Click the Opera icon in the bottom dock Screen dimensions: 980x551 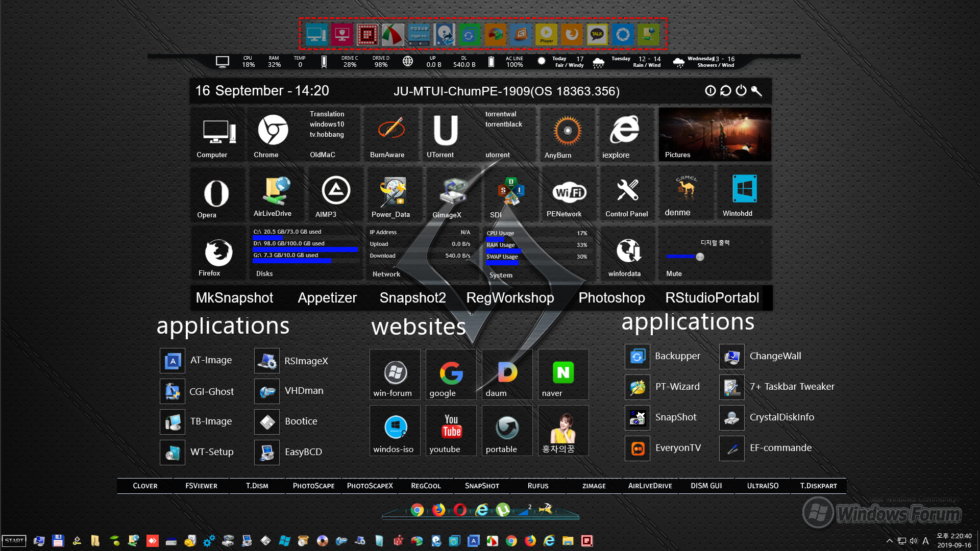460,510
